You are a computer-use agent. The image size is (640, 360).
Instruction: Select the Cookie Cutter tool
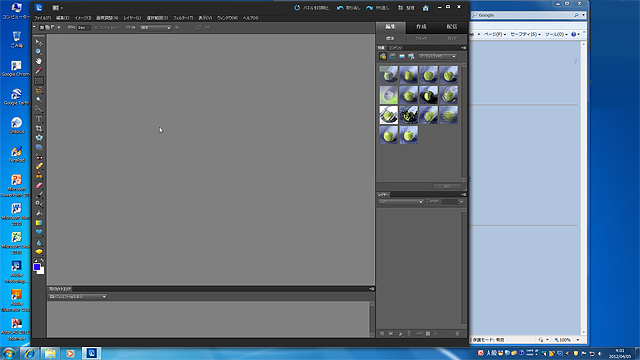[x=39, y=138]
